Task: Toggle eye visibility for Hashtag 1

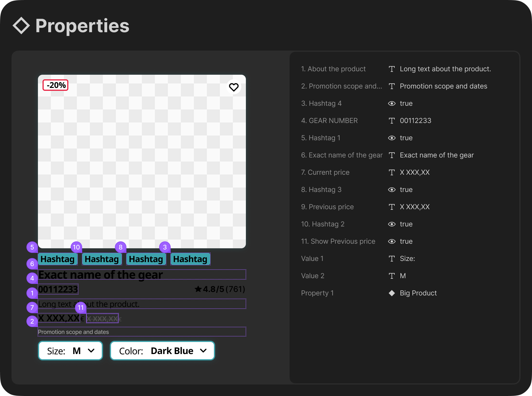Action: [392, 138]
